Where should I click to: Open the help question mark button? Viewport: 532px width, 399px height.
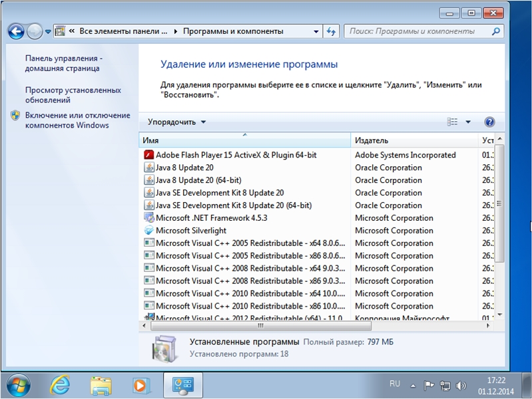pos(489,122)
